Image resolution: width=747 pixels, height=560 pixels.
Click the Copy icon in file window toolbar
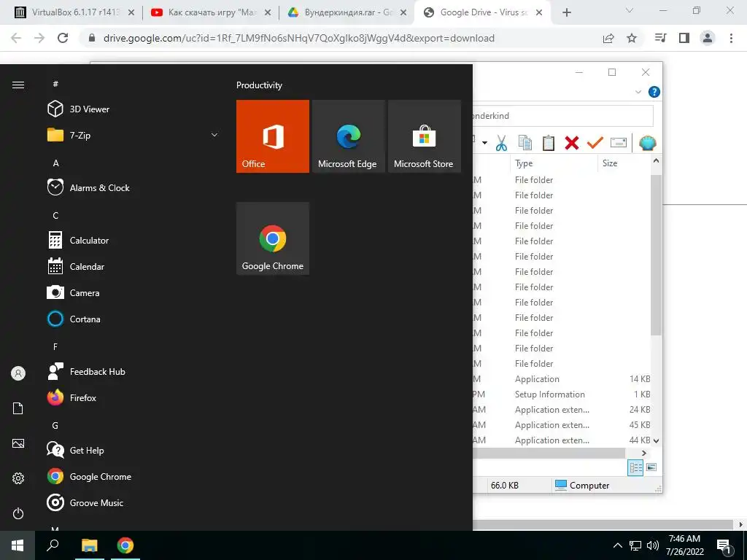(x=525, y=143)
